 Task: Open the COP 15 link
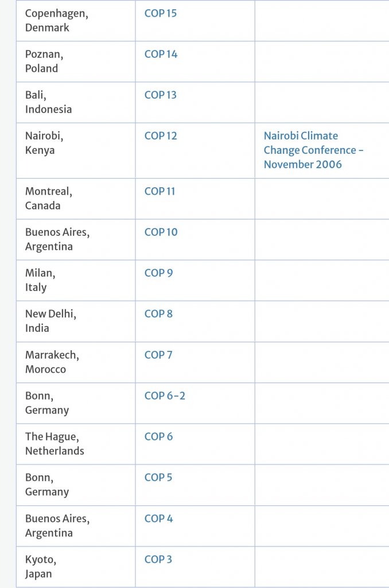(x=161, y=13)
